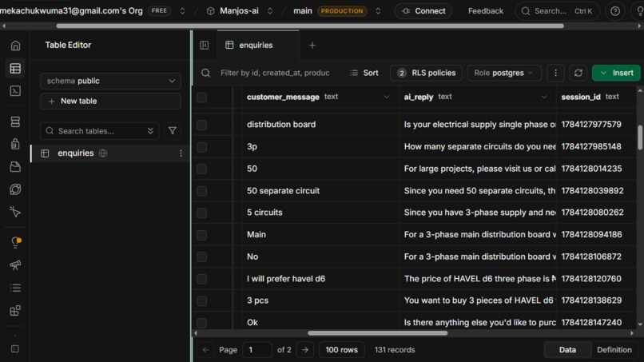Change the 100 rows per page button
Image resolution: width=644 pixels, height=362 pixels.
point(342,350)
